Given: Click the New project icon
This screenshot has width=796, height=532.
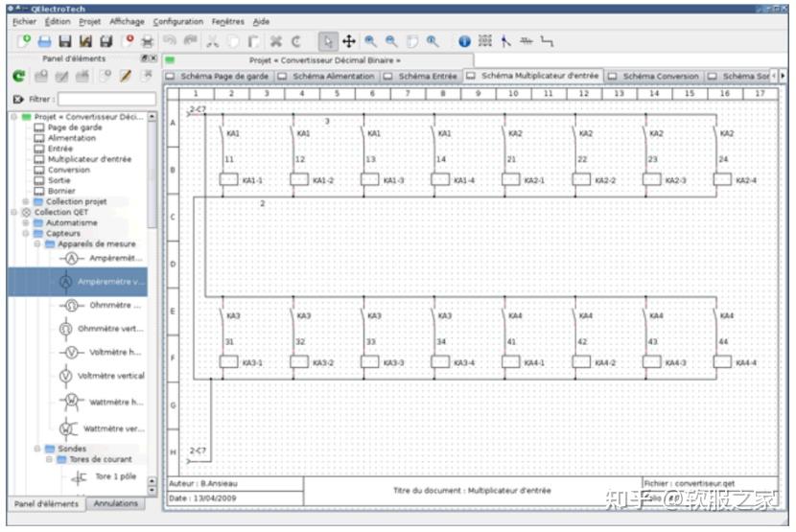Looking at the screenshot, I should 24,41.
